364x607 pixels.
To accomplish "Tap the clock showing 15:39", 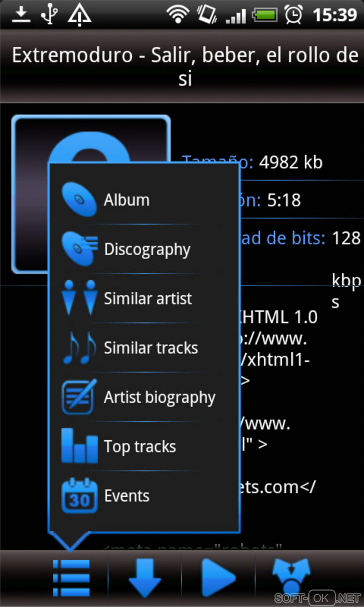I will coord(335,15).
